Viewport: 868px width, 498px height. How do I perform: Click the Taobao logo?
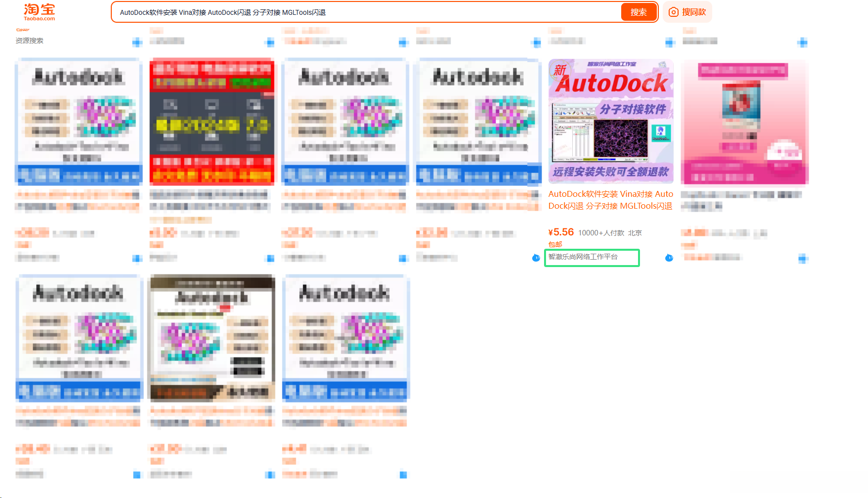tap(40, 12)
